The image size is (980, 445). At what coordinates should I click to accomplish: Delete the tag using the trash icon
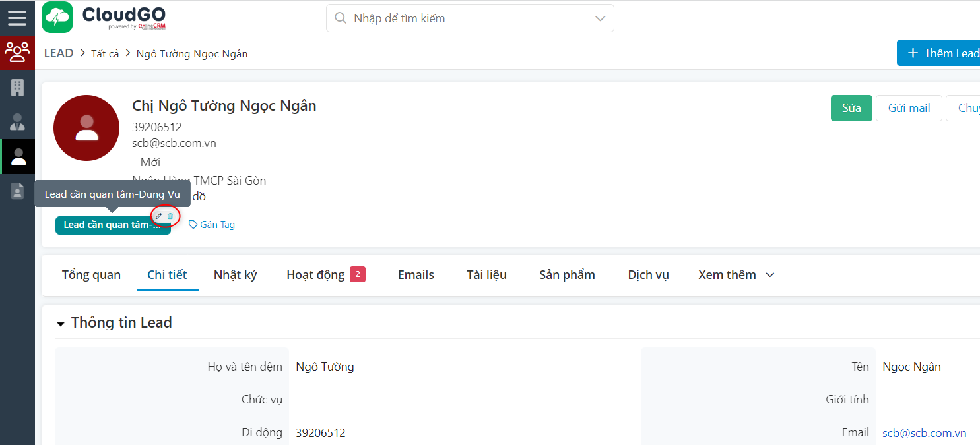click(x=170, y=216)
